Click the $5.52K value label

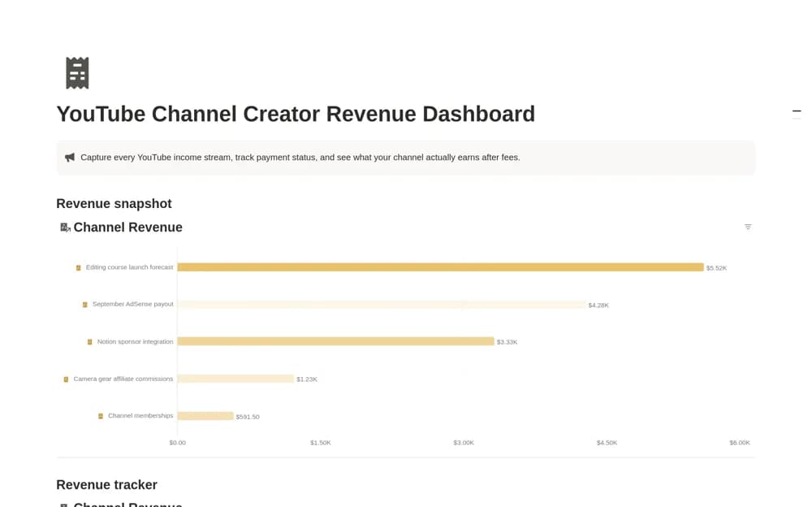[x=717, y=268]
